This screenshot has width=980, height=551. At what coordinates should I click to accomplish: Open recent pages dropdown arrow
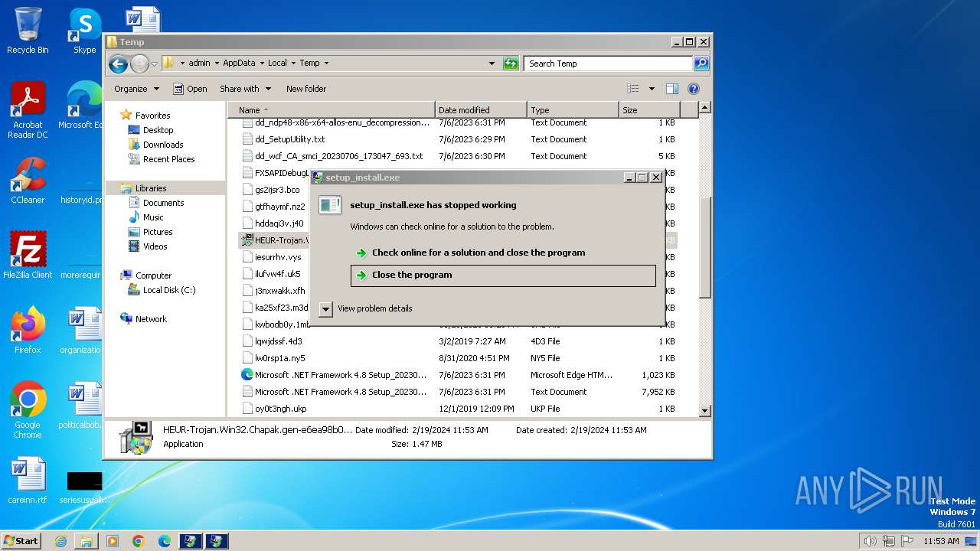154,64
